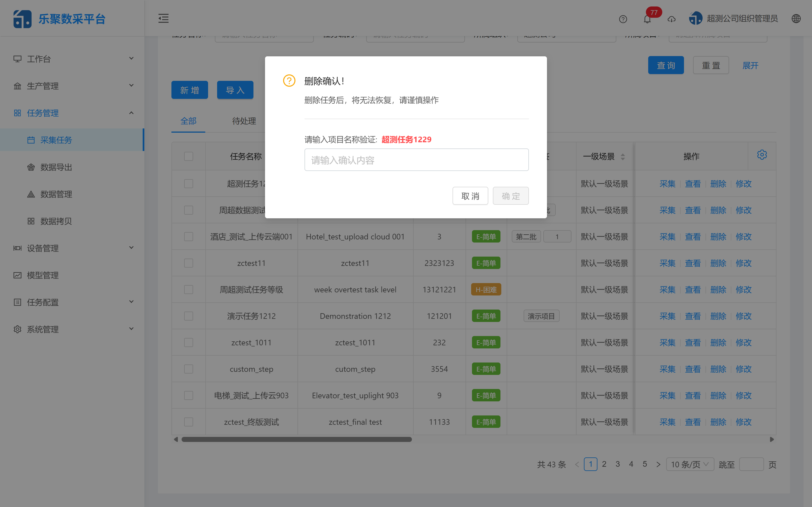Screen dimensions: 812x507
Task: Click the confirmation name input field
Action: (416, 160)
